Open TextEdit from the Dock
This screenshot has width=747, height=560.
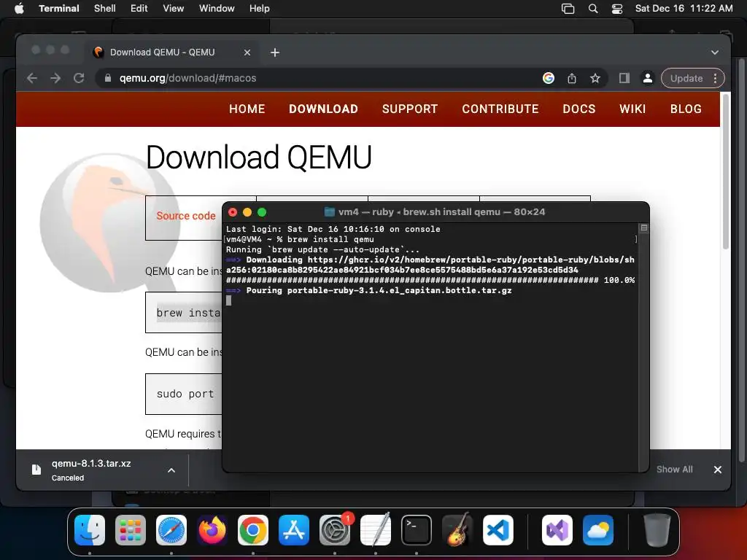[x=376, y=530]
